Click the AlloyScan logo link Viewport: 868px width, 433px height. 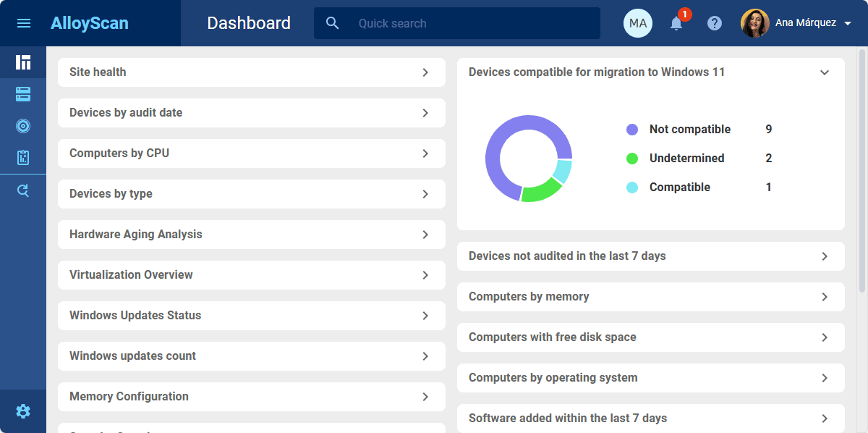90,23
